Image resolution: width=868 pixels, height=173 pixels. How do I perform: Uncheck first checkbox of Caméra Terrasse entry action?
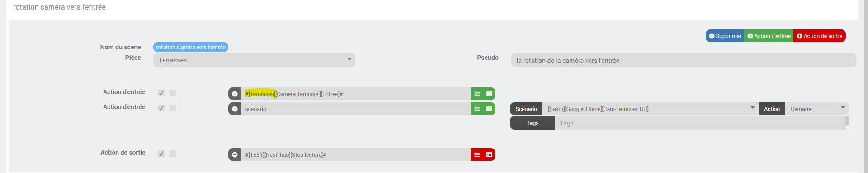161,93
